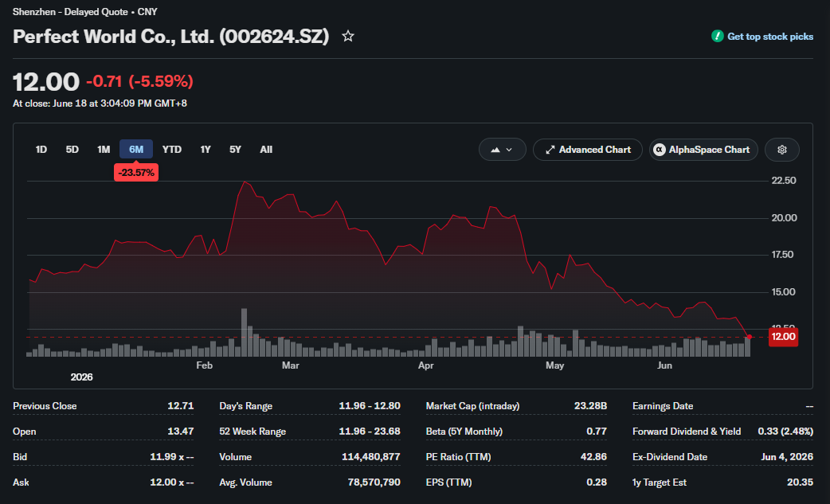Click the Feb label on chart axis
The width and height of the screenshot is (830, 504).
point(205,365)
